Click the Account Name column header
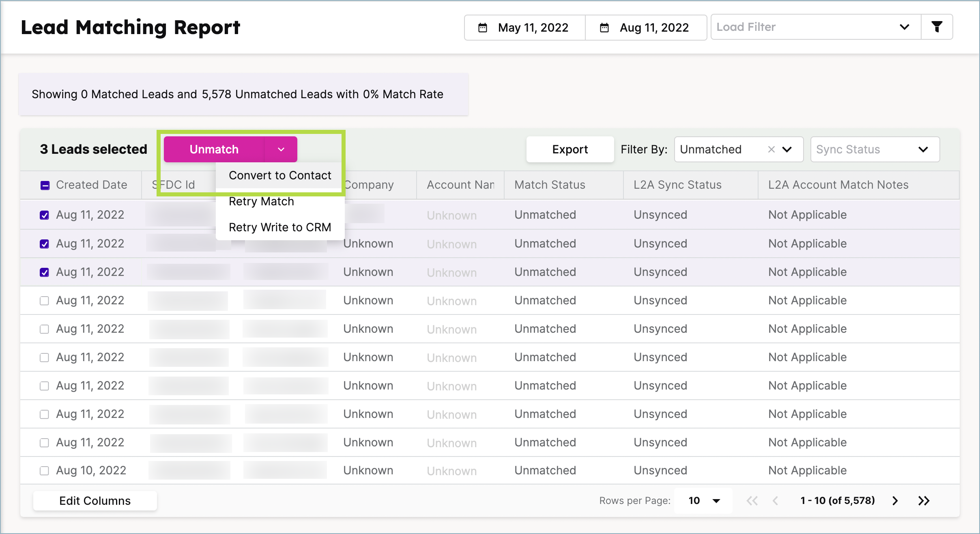The height and width of the screenshot is (534, 980). point(460,185)
